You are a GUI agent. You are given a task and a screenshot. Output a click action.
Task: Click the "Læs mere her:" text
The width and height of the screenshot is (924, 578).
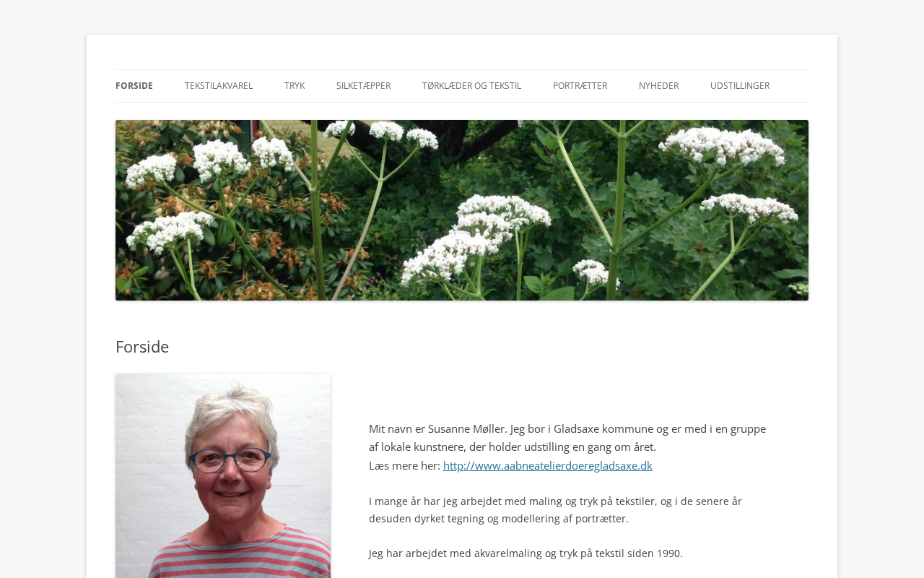coord(404,466)
